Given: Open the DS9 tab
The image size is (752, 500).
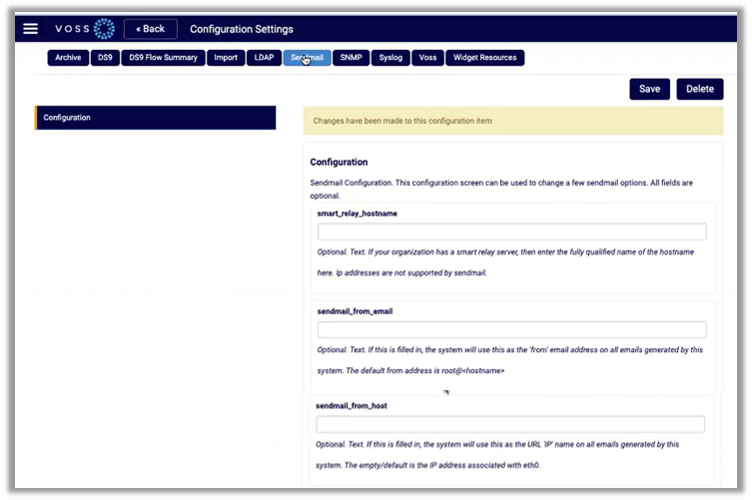Looking at the screenshot, I should click(x=105, y=58).
